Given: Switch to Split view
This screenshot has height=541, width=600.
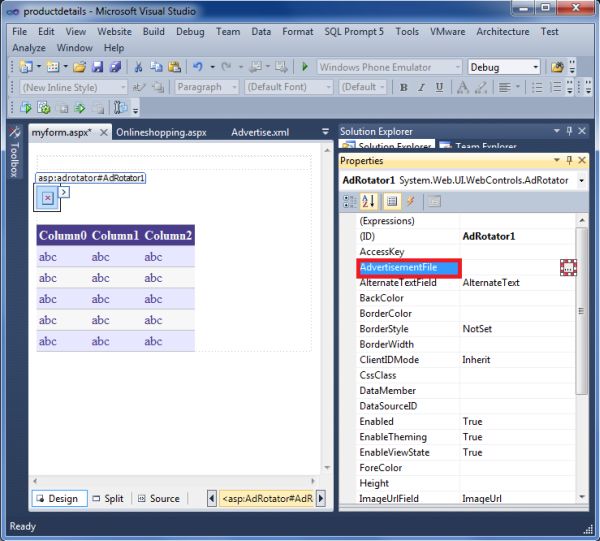Looking at the screenshot, I should coord(109,498).
